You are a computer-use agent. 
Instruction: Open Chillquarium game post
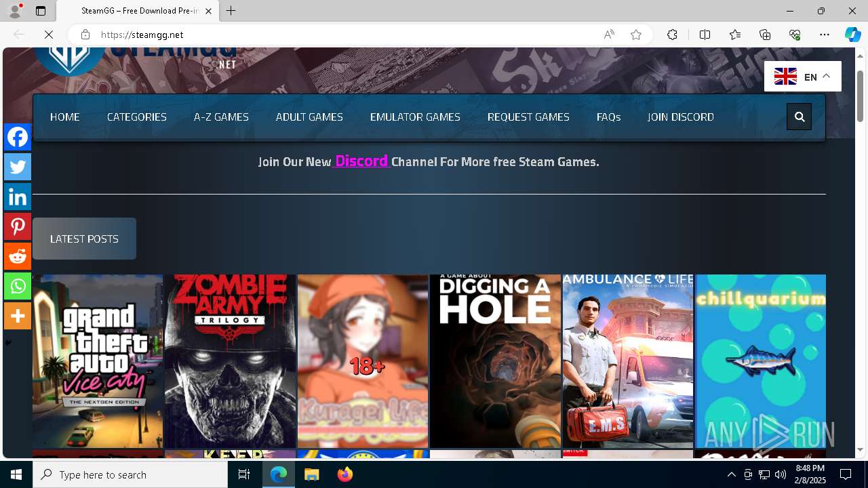[x=760, y=361]
